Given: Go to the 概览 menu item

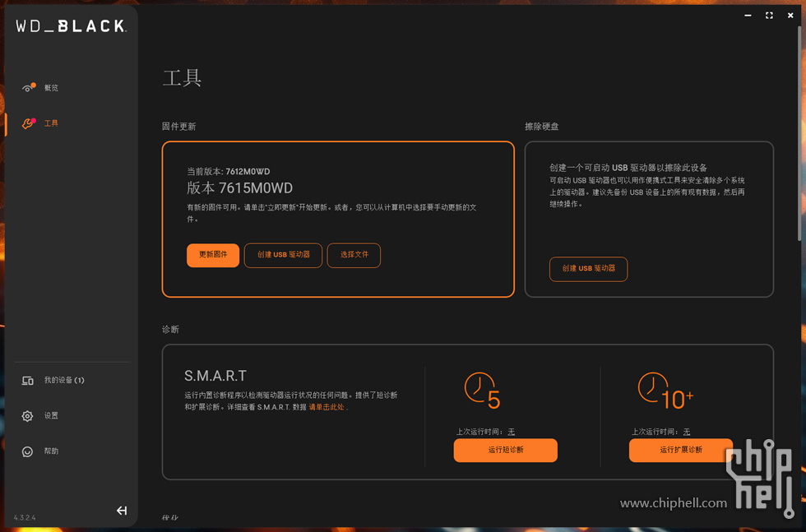Looking at the screenshot, I should pyautogui.click(x=51, y=88).
